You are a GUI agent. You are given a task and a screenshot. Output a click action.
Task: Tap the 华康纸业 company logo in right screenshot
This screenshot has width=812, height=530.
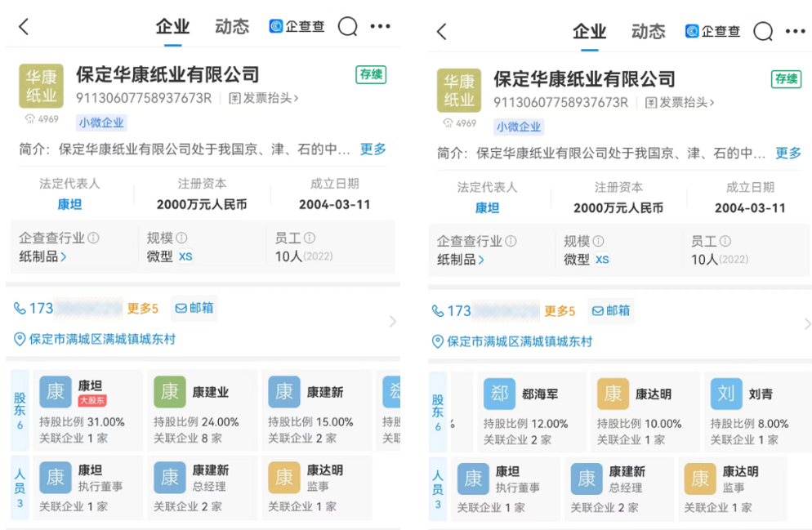pyautogui.click(x=459, y=91)
